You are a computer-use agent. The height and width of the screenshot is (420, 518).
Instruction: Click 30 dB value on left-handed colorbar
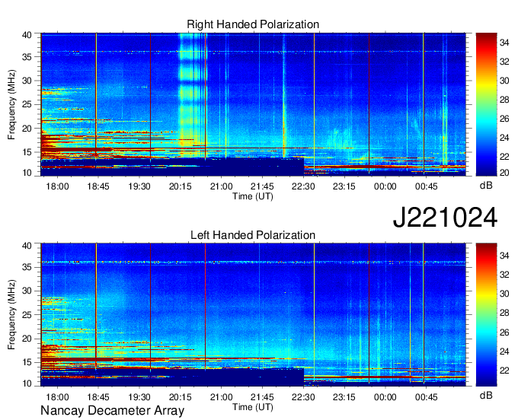(x=504, y=294)
